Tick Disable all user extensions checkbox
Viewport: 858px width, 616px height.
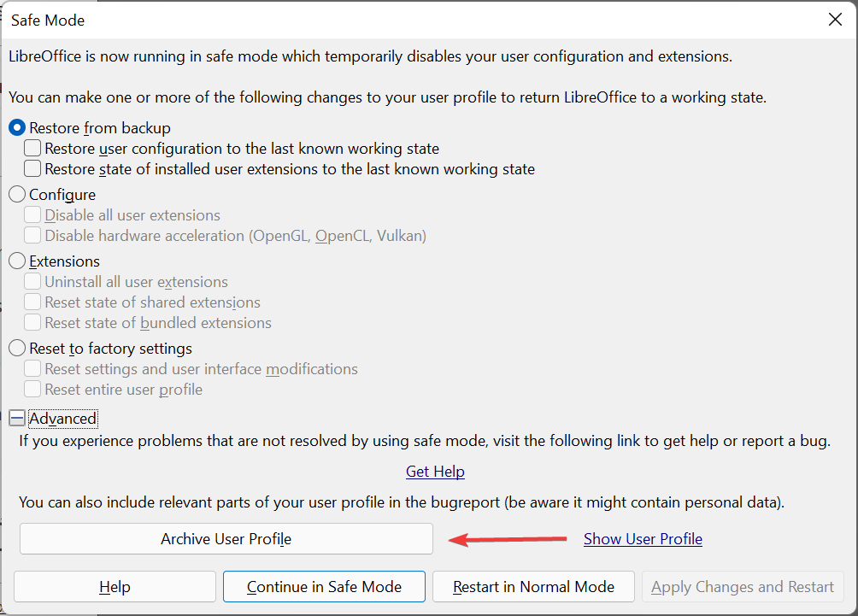point(32,215)
